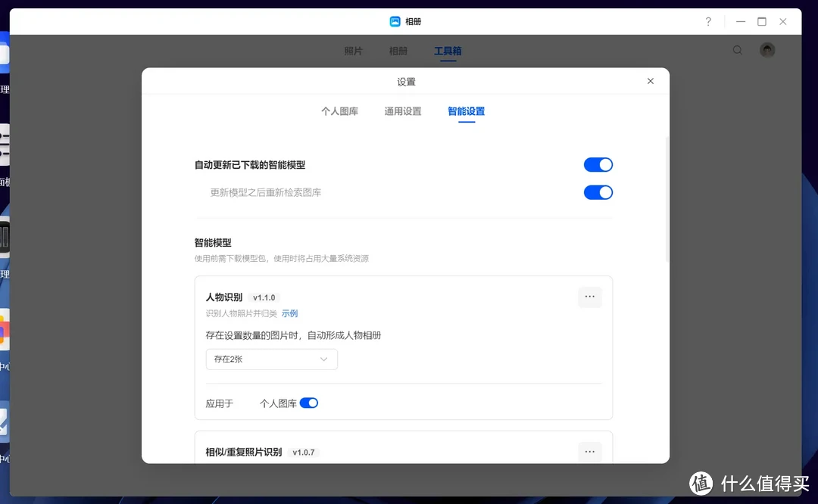Open more options for 相似/重复照片识别 model
Image resolution: width=818 pixels, height=504 pixels.
pos(589,451)
